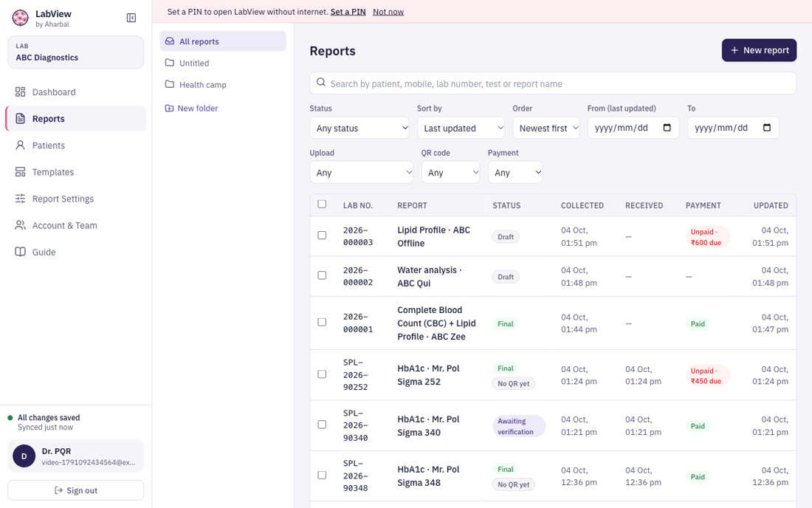The width and height of the screenshot is (812, 508).
Task: Click the Dr. PQR avatar circle
Action: [x=24, y=456]
